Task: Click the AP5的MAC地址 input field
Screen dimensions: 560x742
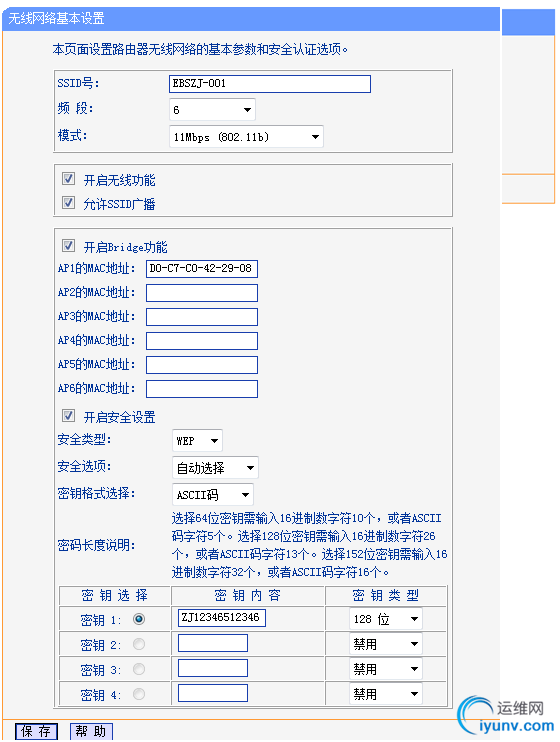Action: click(x=202, y=365)
